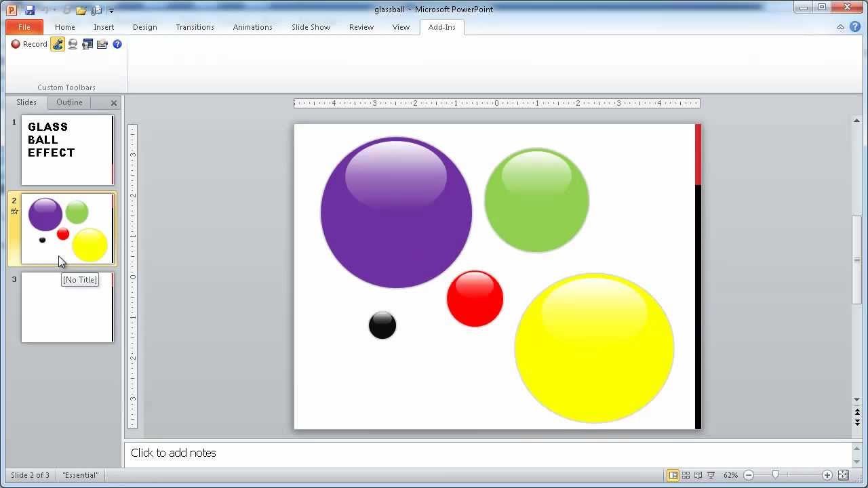Click the vertical scrollbar down arrow
Viewport: 868px width, 488px height.
coord(857,400)
